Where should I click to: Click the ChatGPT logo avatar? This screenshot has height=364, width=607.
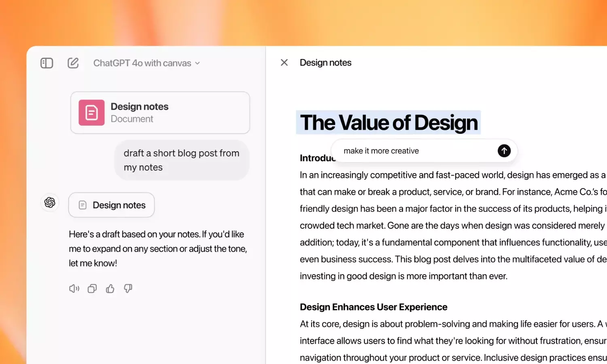coord(50,202)
